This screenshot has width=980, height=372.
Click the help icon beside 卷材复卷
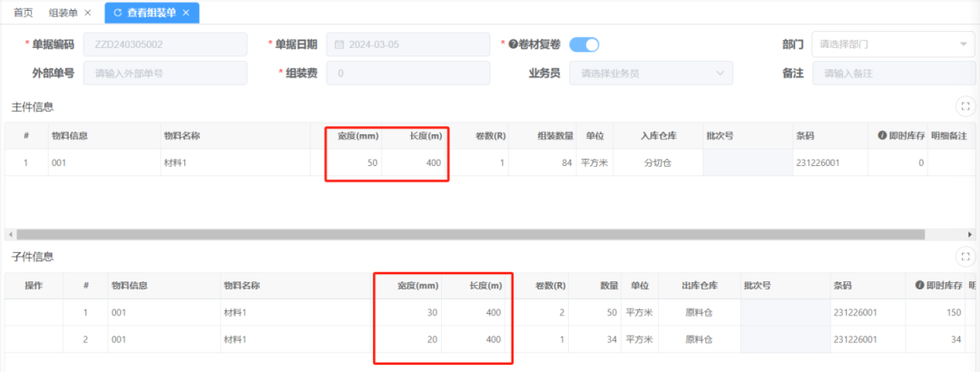(x=513, y=44)
